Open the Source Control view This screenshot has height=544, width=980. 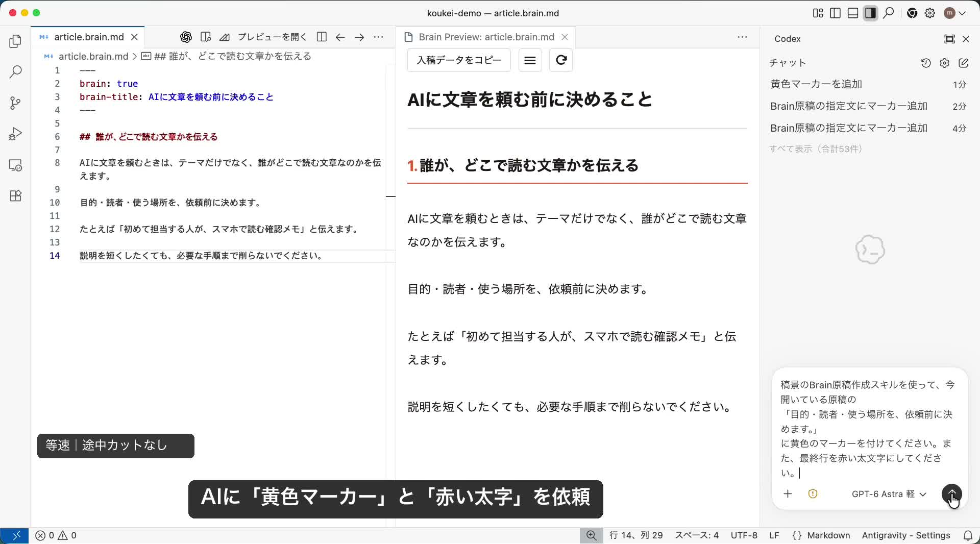pos(15,103)
